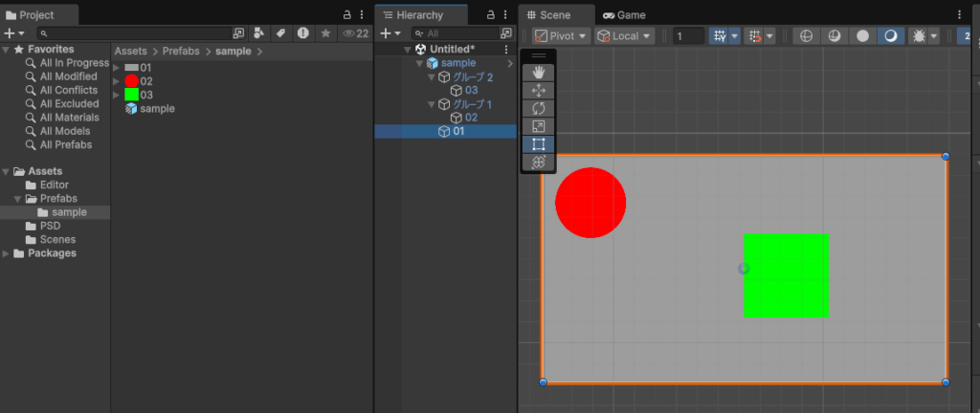Go to Prefabs in breadcrumb path

(x=181, y=52)
